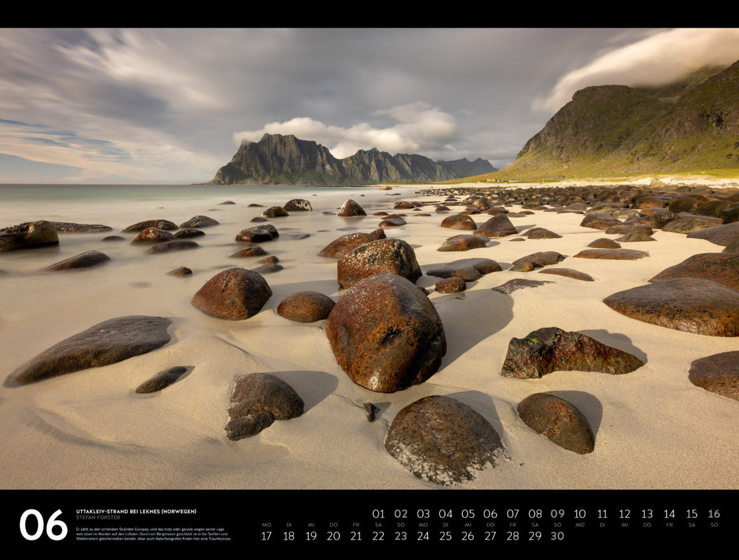Select Sunday date 02
Image resolution: width=739 pixels, height=560 pixels.
[401, 514]
